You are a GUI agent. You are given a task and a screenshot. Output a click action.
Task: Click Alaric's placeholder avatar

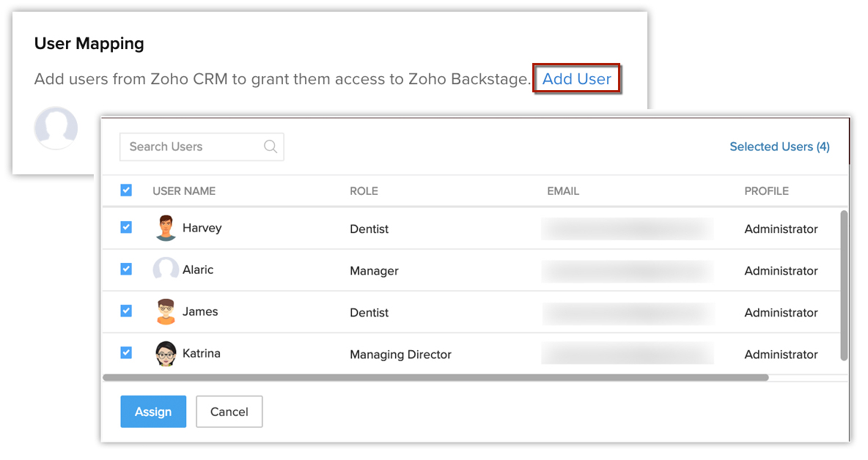pyautogui.click(x=166, y=270)
